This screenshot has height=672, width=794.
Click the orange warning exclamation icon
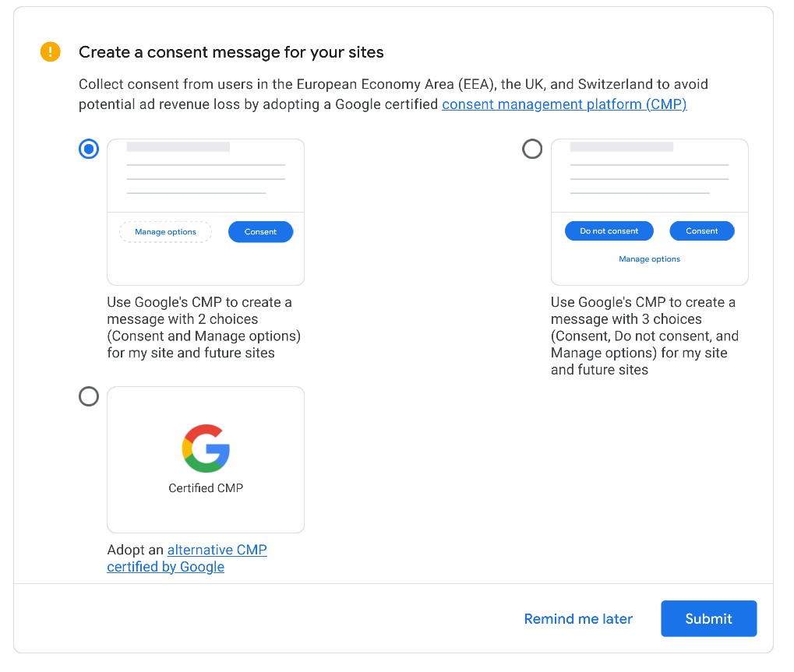point(50,52)
